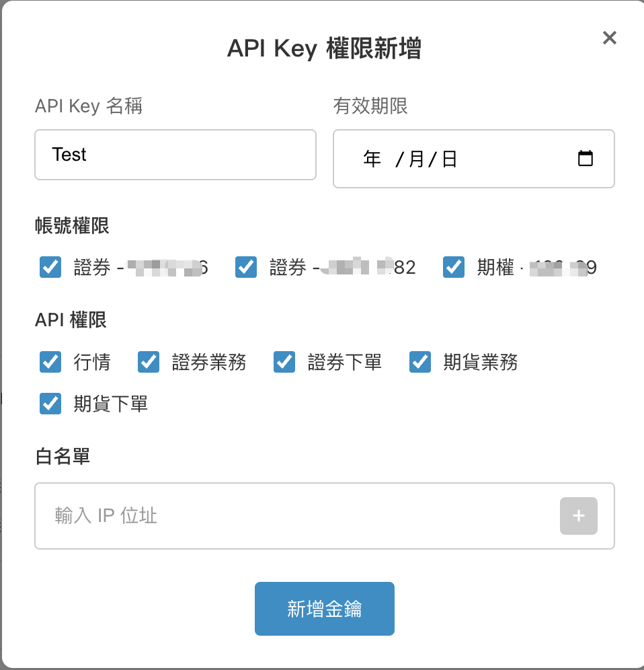Click the 有效期限 date input field
644x670 pixels.
(471, 159)
